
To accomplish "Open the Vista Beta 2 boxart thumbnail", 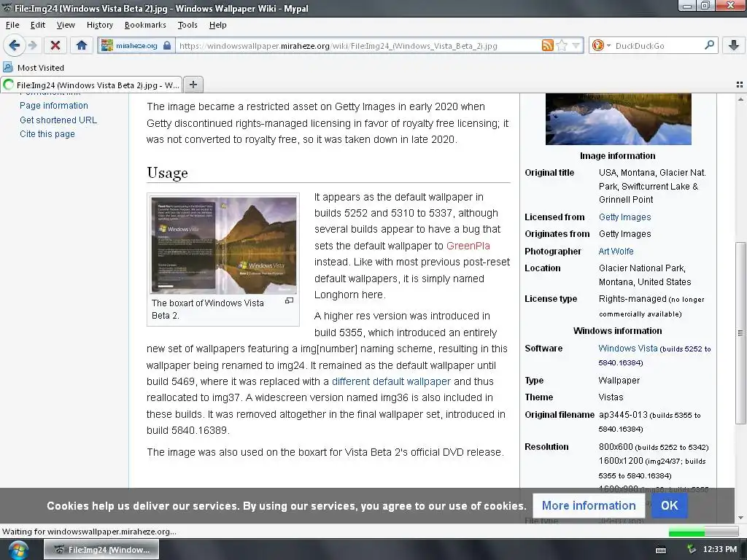I will tap(223, 245).
